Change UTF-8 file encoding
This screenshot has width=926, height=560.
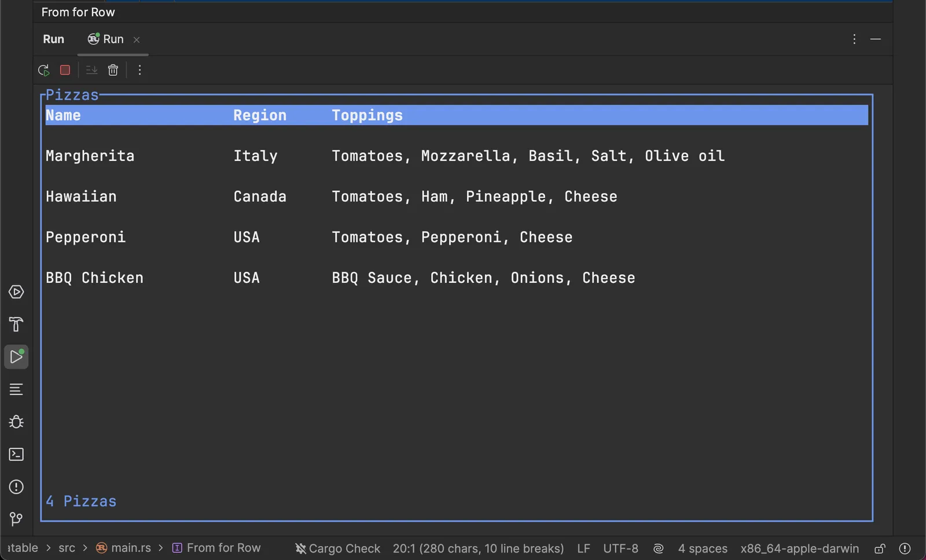tap(620, 548)
